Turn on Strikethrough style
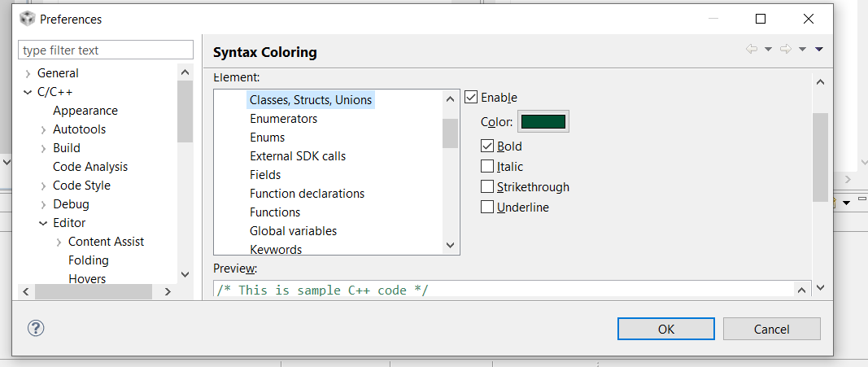Image resolution: width=868 pixels, height=367 pixels. [487, 187]
